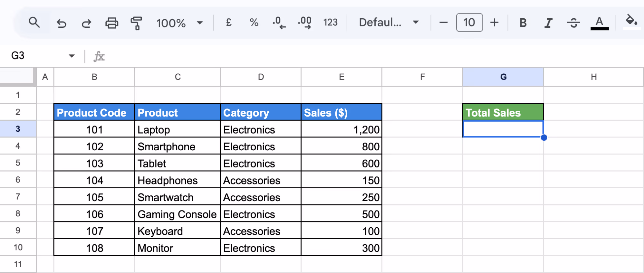Select row 7 header

point(18,196)
